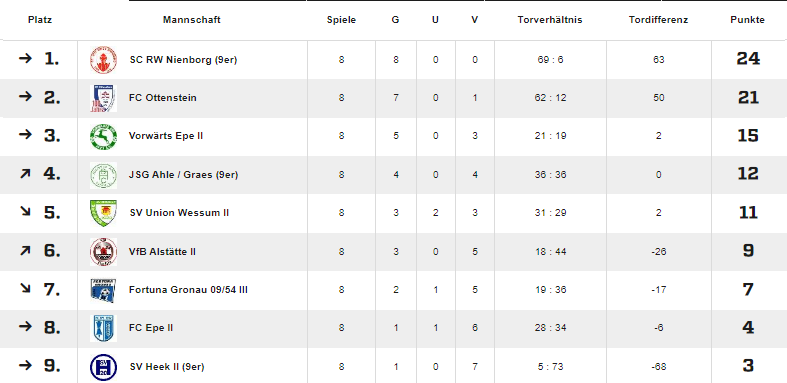This screenshot has height=383, width=787.
Task: Click the FC Ottenstein club logo
Action: (x=103, y=98)
